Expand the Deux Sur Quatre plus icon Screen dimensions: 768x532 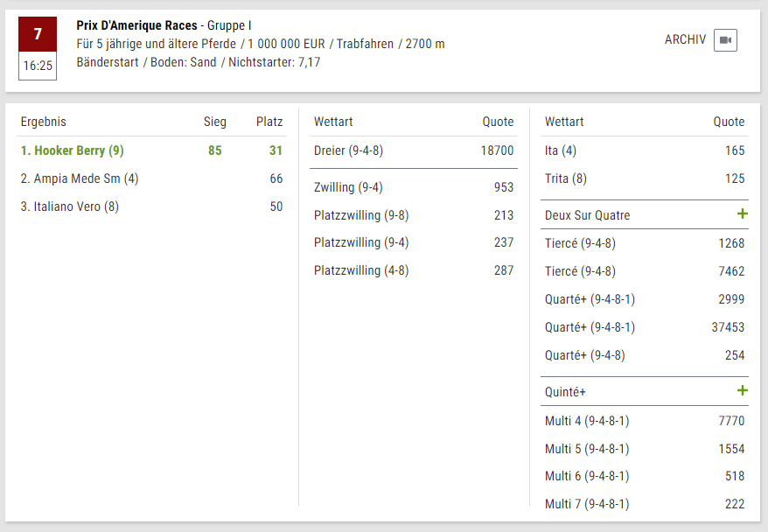point(742,214)
